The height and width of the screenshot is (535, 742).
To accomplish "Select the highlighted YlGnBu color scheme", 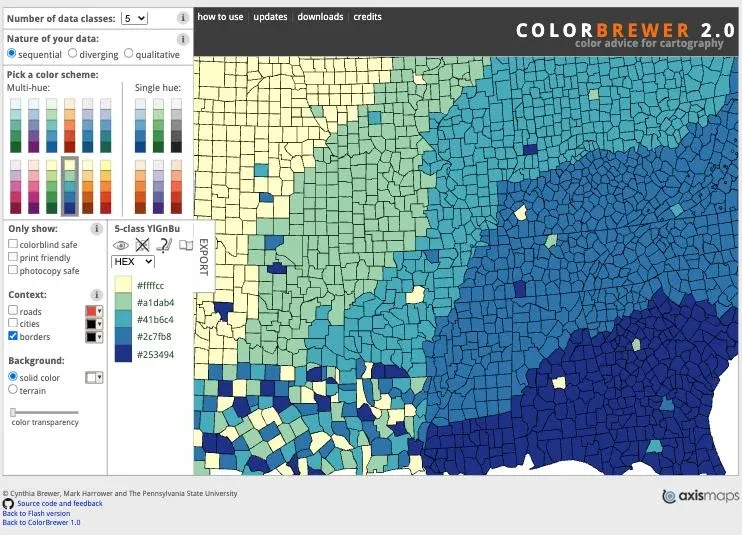I will click(x=70, y=187).
